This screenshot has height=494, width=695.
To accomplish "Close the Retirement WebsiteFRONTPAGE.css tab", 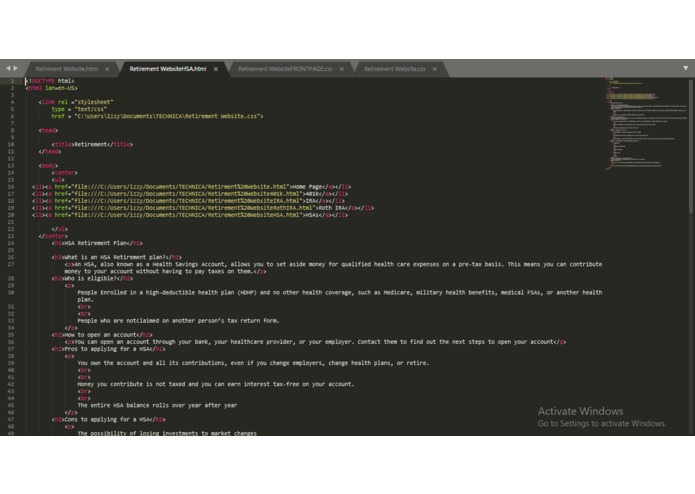I will (342, 69).
